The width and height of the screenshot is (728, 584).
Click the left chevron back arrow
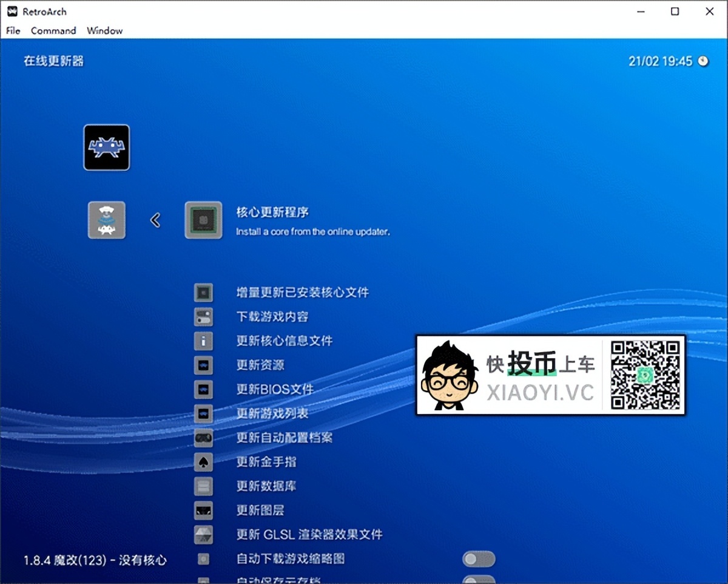155,220
